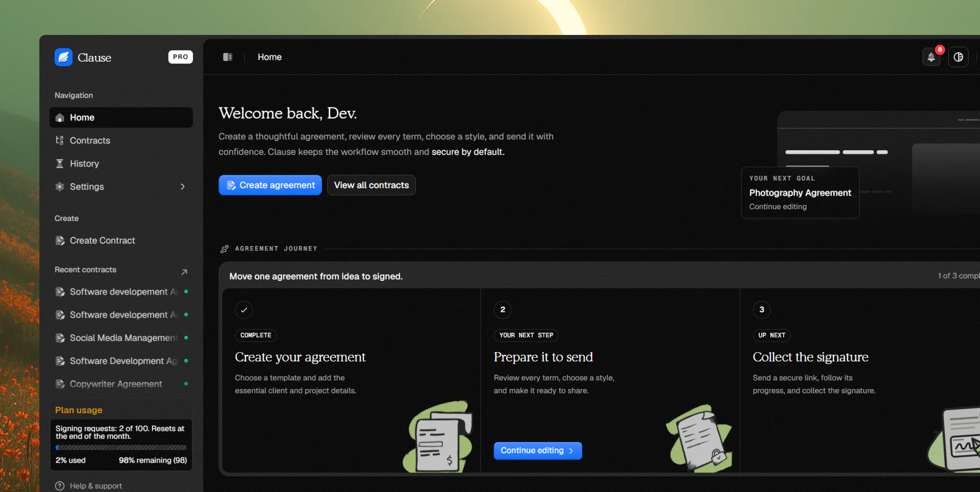This screenshot has height=492, width=980.
Task: Open the notifications bell
Action: point(931,57)
